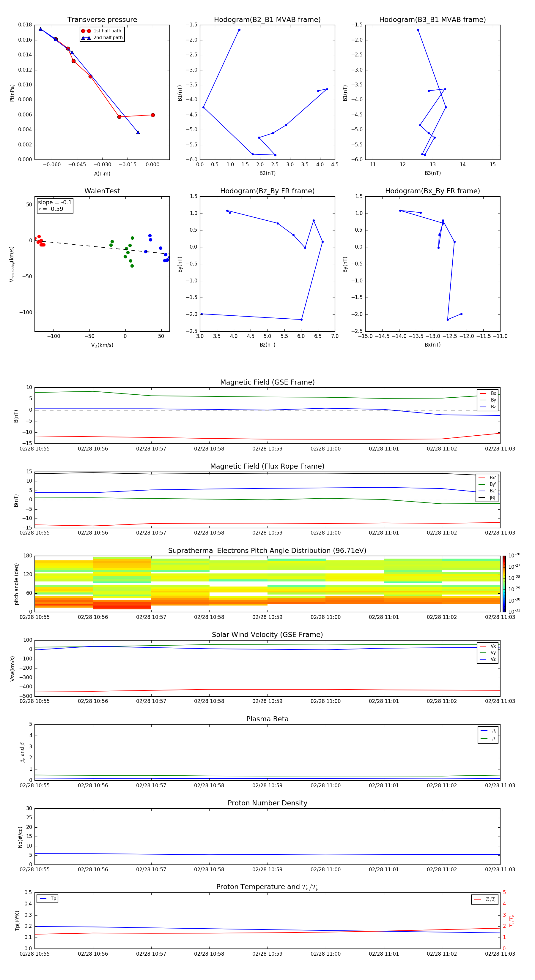Select the lowest blue triangle in Transverse pressure
The height and width of the screenshot is (980, 535).
(x=138, y=132)
